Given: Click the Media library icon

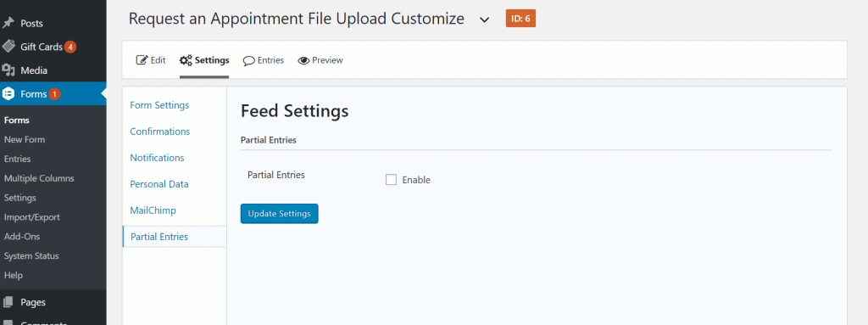Looking at the screenshot, I should (x=8, y=70).
